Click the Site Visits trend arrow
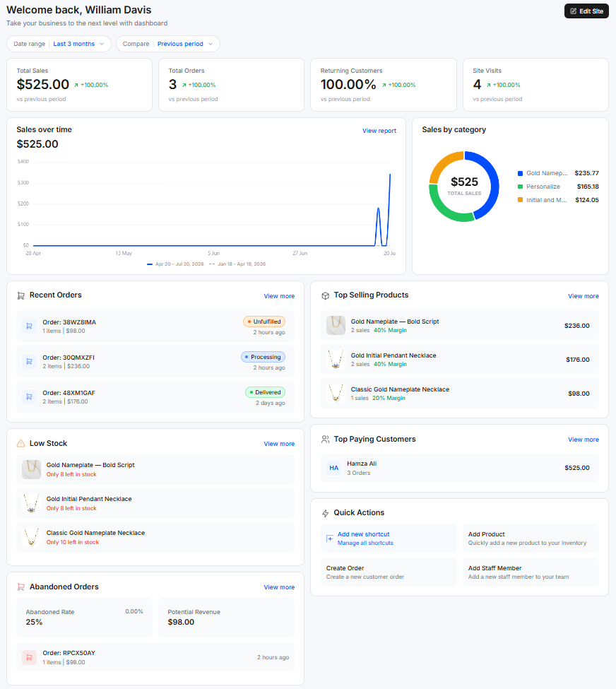This screenshot has width=616, height=689. [x=489, y=86]
